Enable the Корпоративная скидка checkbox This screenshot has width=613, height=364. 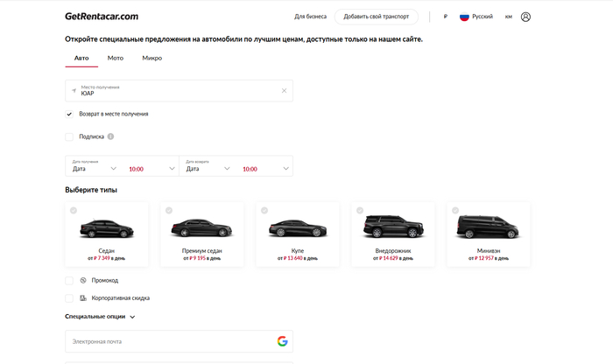(69, 298)
